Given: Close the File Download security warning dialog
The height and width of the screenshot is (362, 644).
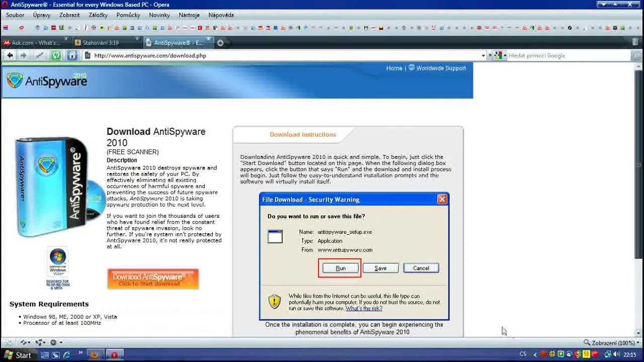Looking at the screenshot, I should point(442,200).
